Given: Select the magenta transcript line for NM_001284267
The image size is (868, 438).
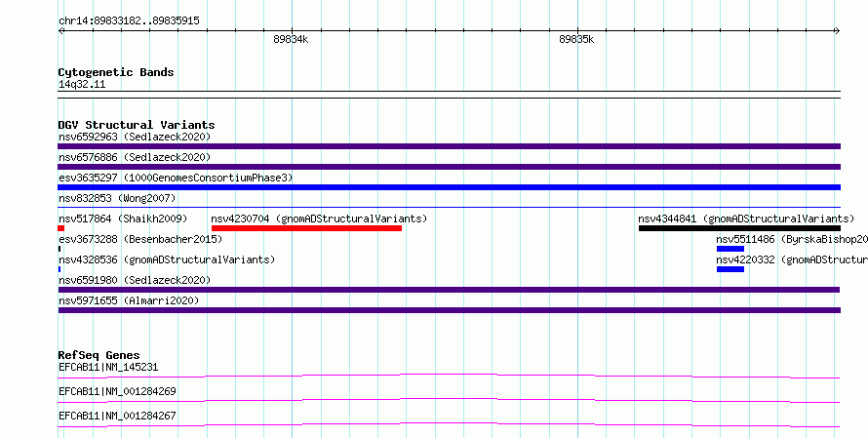Looking at the screenshot, I should coord(449,425).
